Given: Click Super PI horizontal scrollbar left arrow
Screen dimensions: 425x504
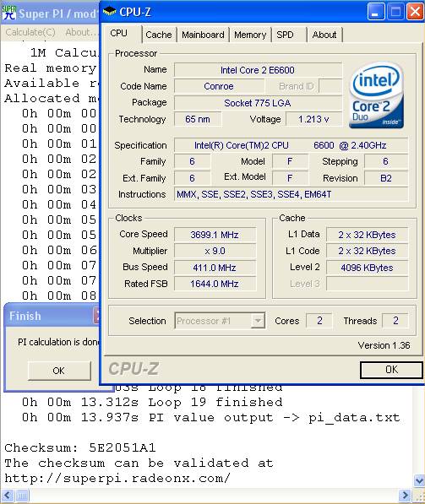Looking at the screenshot, I should pyautogui.click(x=7, y=496).
